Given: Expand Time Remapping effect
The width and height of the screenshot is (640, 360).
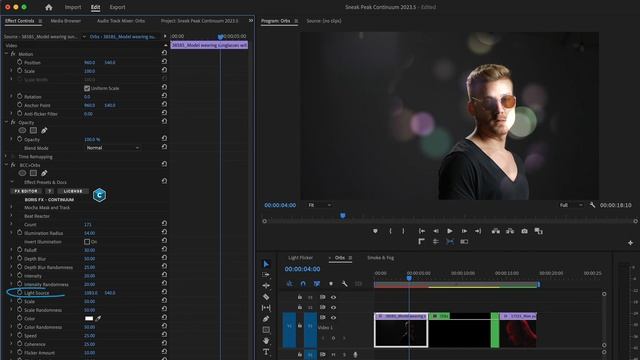Looking at the screenshot, I should (x=6, y=156).
